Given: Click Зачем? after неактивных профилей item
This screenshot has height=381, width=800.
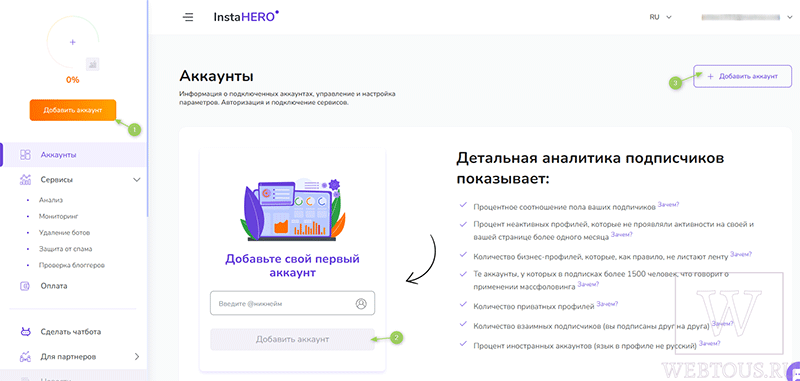Looking at the screenshot, I should click(x=622, y=235).
